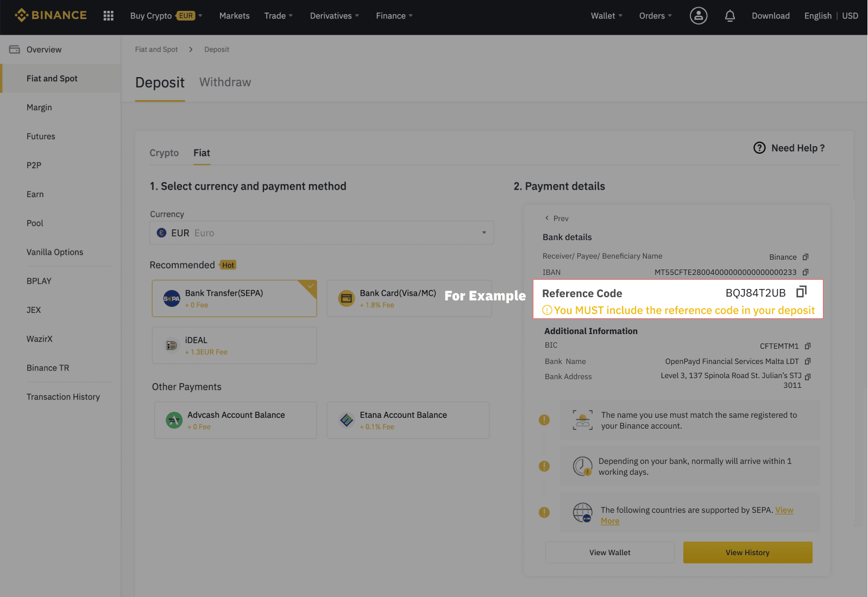Open P2P in the sidebar
The width and height of the screenshot is (868, 597).
pos(34,165)
